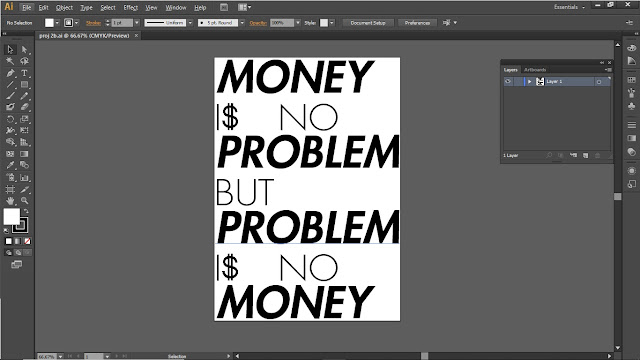The image size is (640, 360).
Task: Open the Brushes panel icon
Action: click(x=631, y=93)
